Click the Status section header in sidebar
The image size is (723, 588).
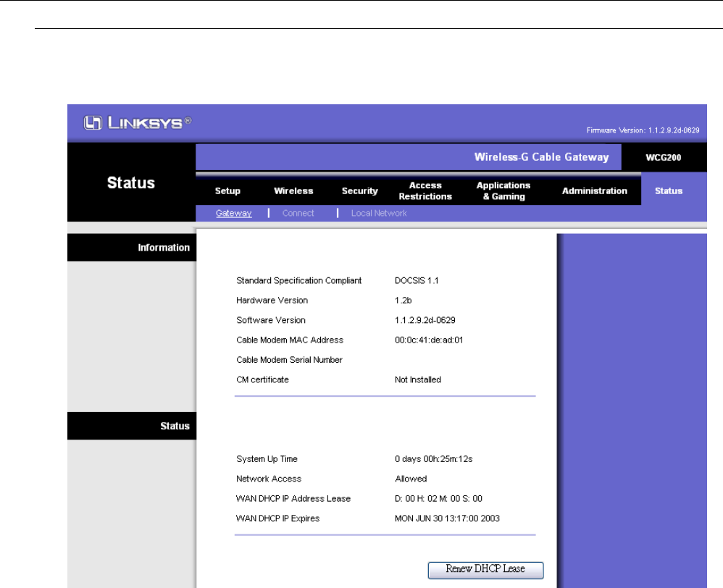(x=175, y=426)
